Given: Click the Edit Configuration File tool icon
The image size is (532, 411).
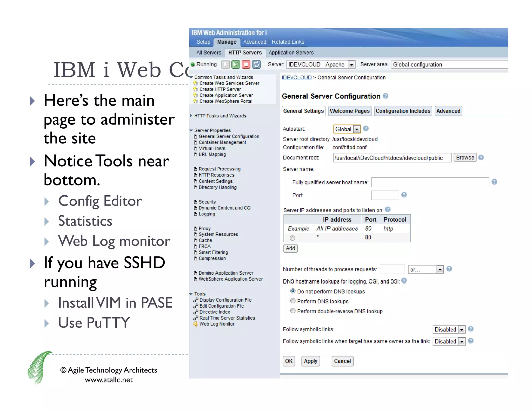Looking at the screenshot, I should coord(196,306).
